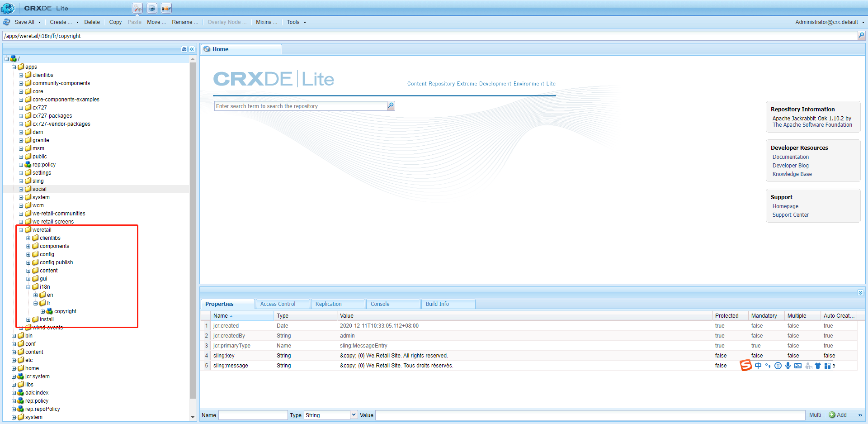
Task: Switch to the Access Control tab
Action: (283, 304)
